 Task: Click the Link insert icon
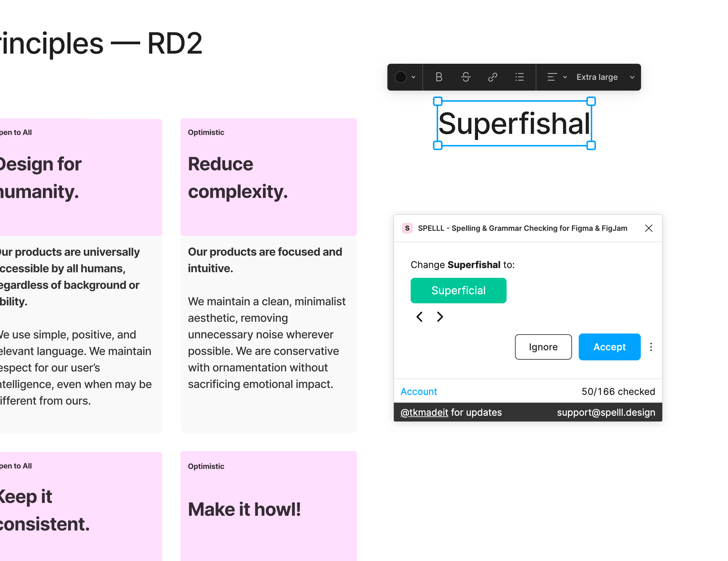tap(493, 77)
